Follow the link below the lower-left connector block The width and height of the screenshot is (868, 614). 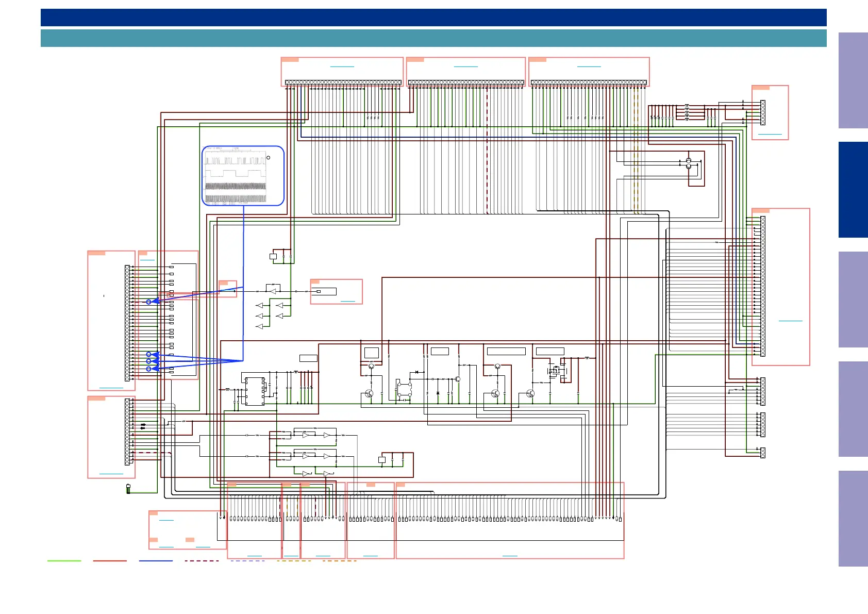click(111, 473)
